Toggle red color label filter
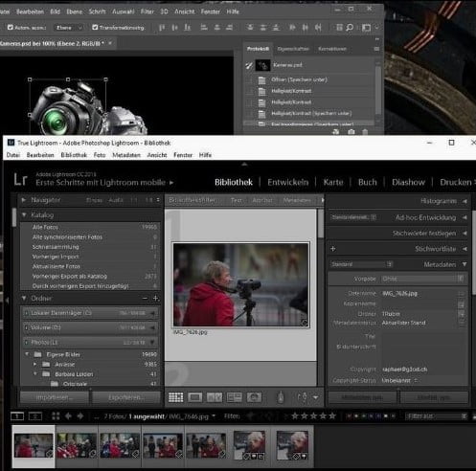 [349, 416]
